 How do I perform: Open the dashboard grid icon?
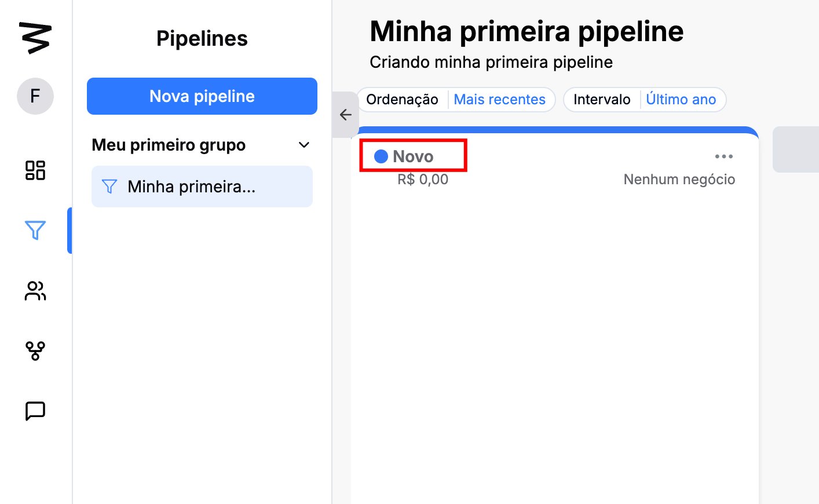click(35, 170)
